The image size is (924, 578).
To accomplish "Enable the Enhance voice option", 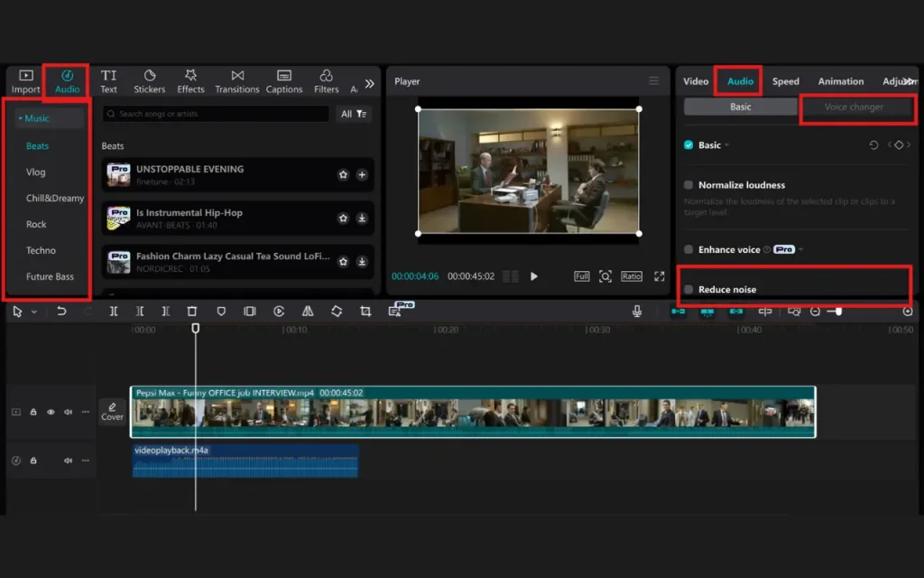I will [688, 248].
